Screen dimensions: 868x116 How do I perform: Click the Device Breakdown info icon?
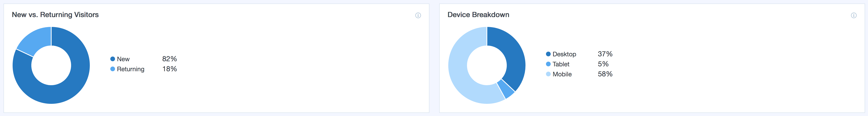pyautogui.click(x=853, y=15)
